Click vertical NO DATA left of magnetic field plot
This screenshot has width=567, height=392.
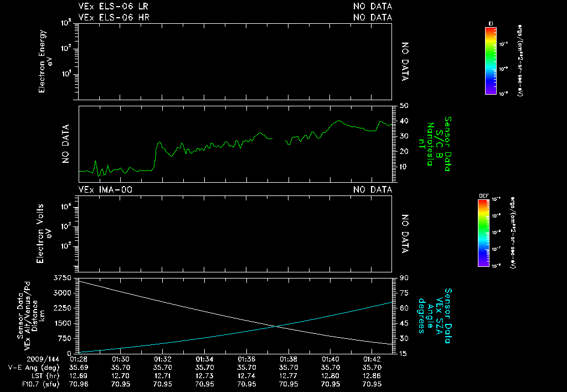[65, 144]
